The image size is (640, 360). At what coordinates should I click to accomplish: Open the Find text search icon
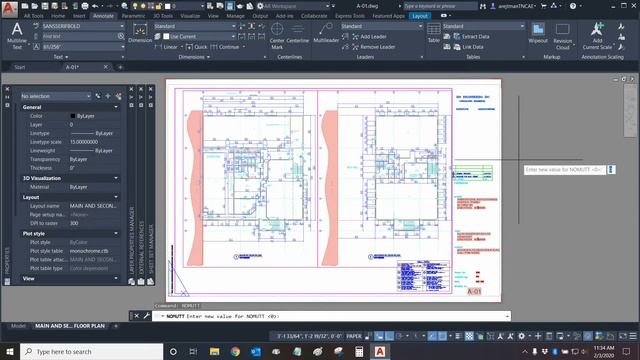(x=121, y=36)
